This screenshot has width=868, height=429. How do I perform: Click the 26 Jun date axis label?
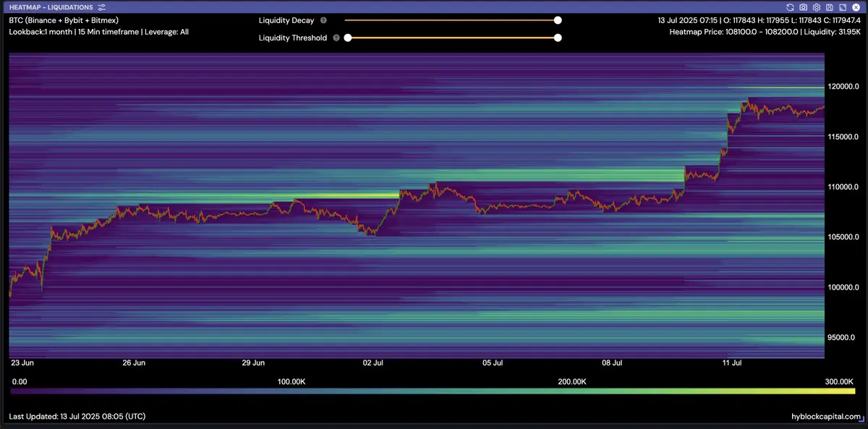[x=134, y=362]
